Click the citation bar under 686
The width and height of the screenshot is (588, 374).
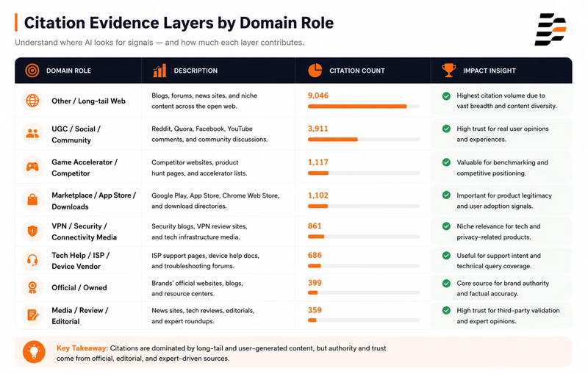[363, 266]
